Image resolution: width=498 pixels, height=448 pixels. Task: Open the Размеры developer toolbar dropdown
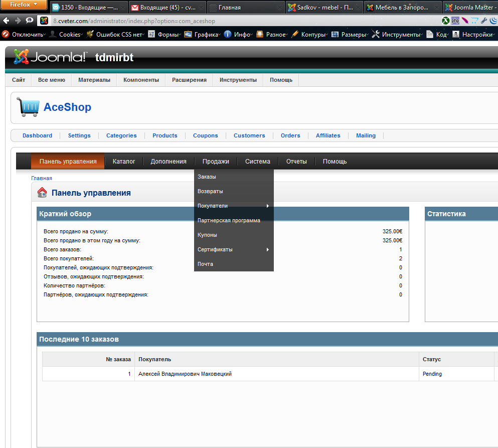[350, 34]
